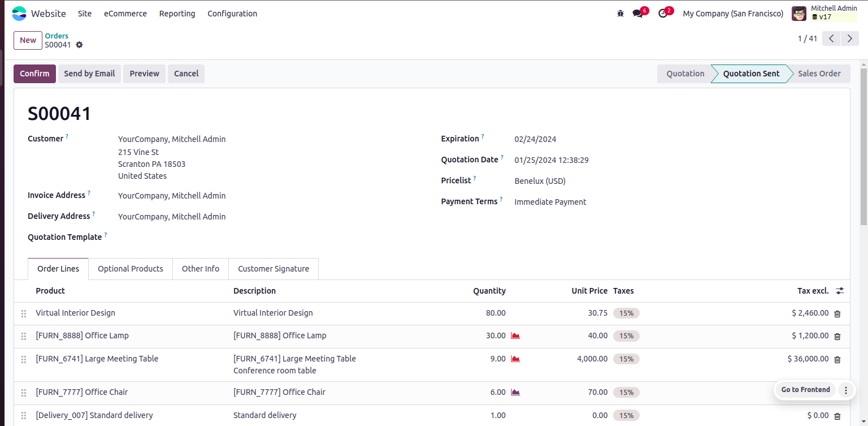Image resolution: width=868 pixels, height=426 pixels.
Task: Open forecast chart icon for Office Chair
Action: pyautogui.click(x=515, y=392)
